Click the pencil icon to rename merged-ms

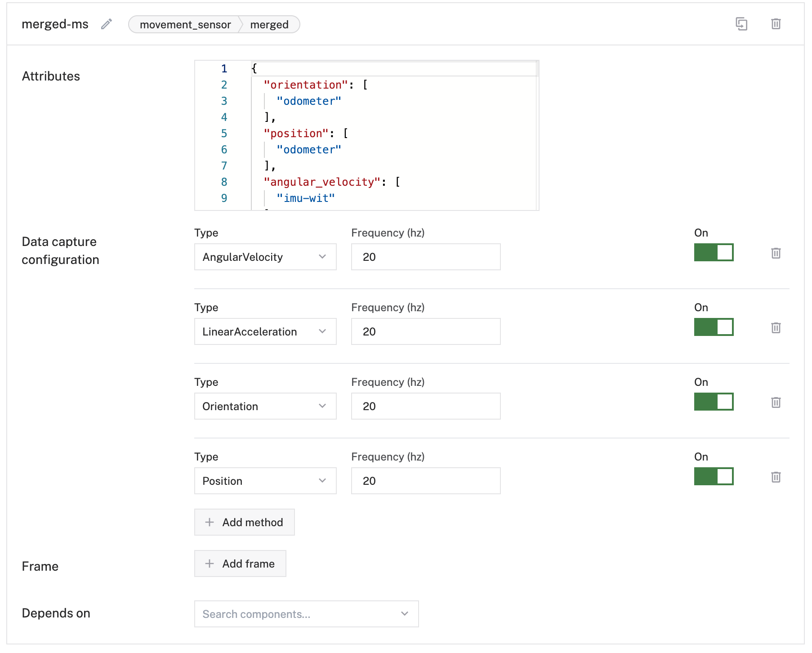coord(107,24)
